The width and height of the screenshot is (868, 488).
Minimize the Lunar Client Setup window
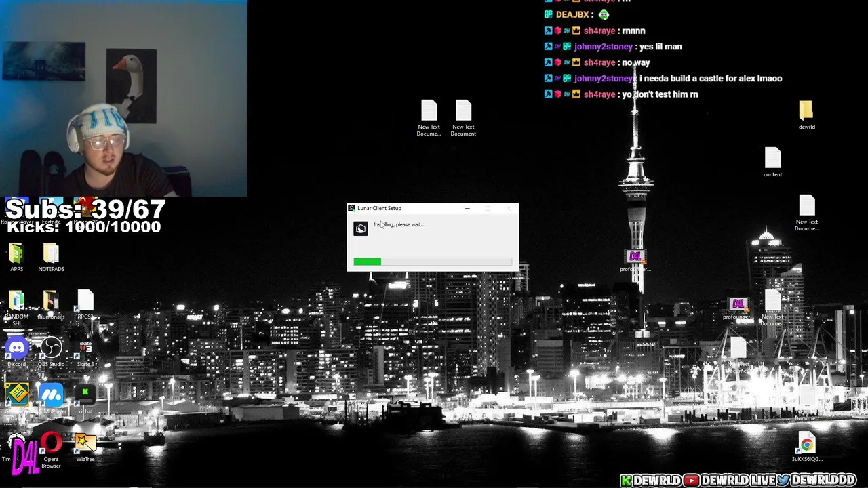[467, 208]
